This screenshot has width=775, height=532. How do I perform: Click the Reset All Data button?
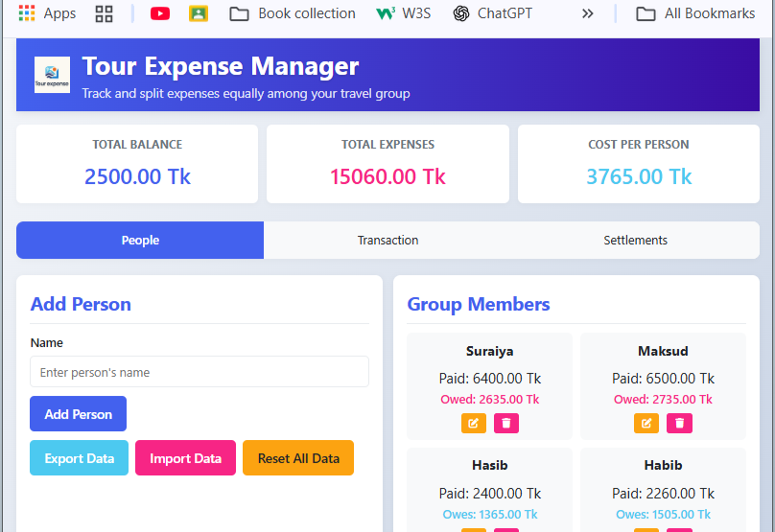298,458
